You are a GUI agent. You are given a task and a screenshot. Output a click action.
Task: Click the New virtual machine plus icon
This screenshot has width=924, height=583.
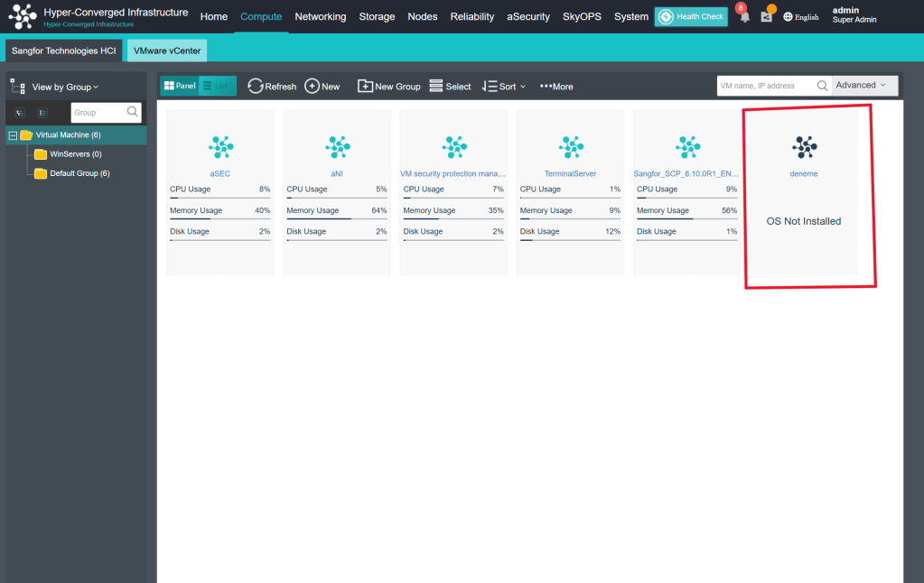click(313, 86)
